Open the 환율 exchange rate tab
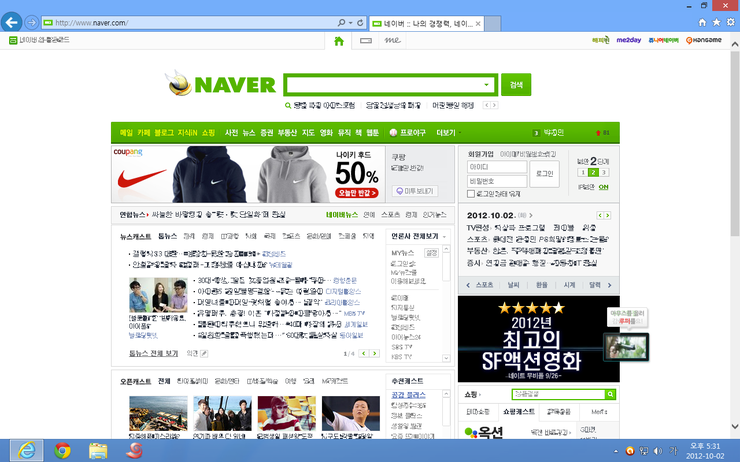This screenshot has width=740, height=462. click(x=541, y=285)
